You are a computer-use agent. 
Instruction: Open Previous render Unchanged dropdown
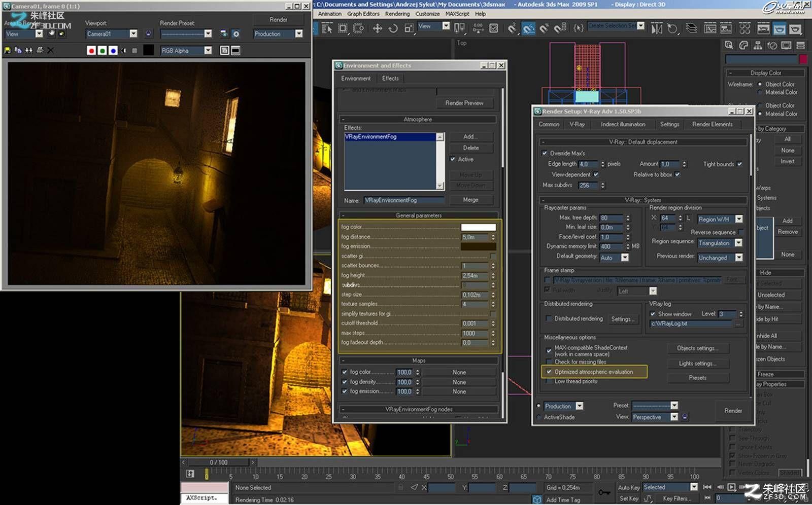720,258
